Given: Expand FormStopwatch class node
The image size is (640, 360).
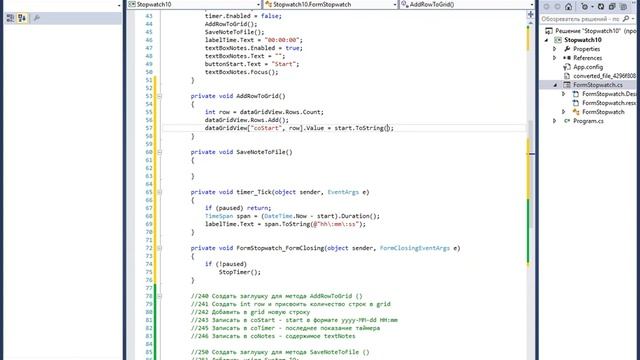Looking at the screenshot, I should [564, 112].
